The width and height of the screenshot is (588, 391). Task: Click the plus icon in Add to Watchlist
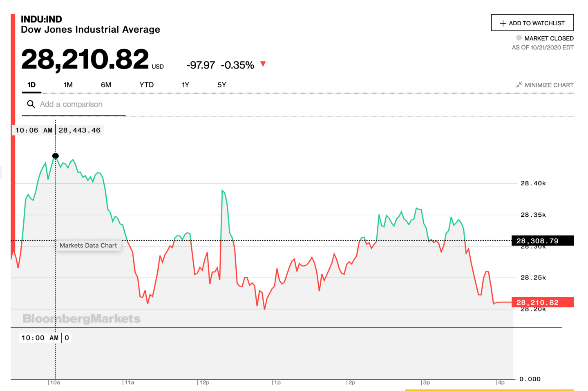(503, 24)
